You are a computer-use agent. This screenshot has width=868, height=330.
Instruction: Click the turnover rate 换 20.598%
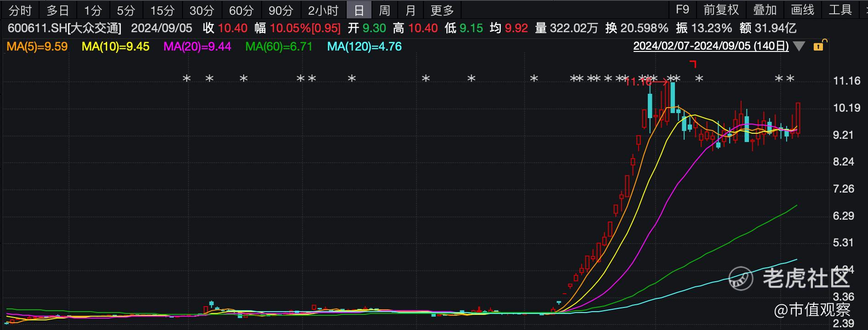click(x=637, y=28)
